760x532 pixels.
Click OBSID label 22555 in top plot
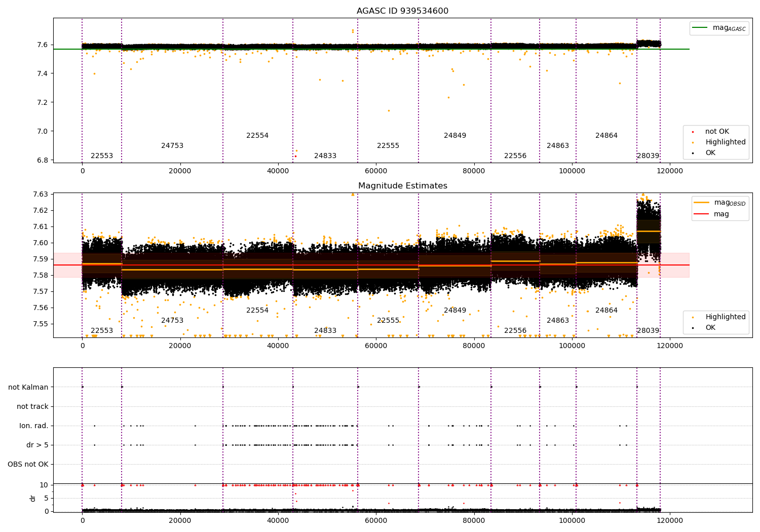[x=388, y=146]
